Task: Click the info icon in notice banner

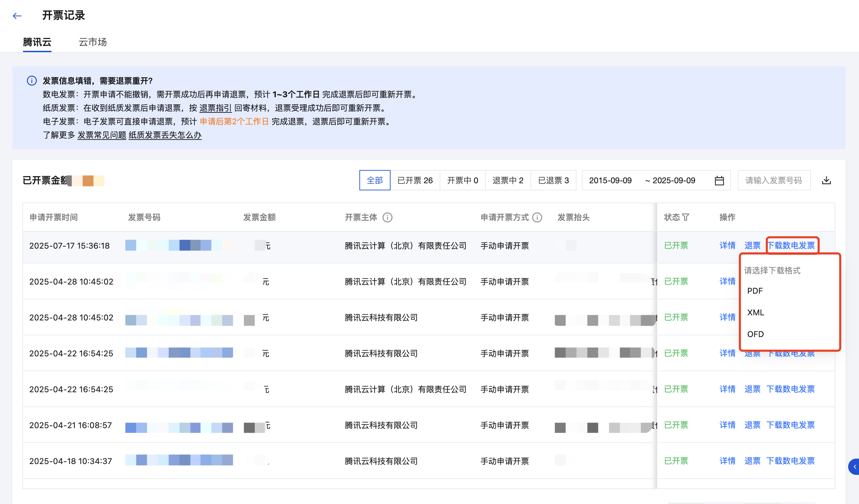Action: (32, 81)
